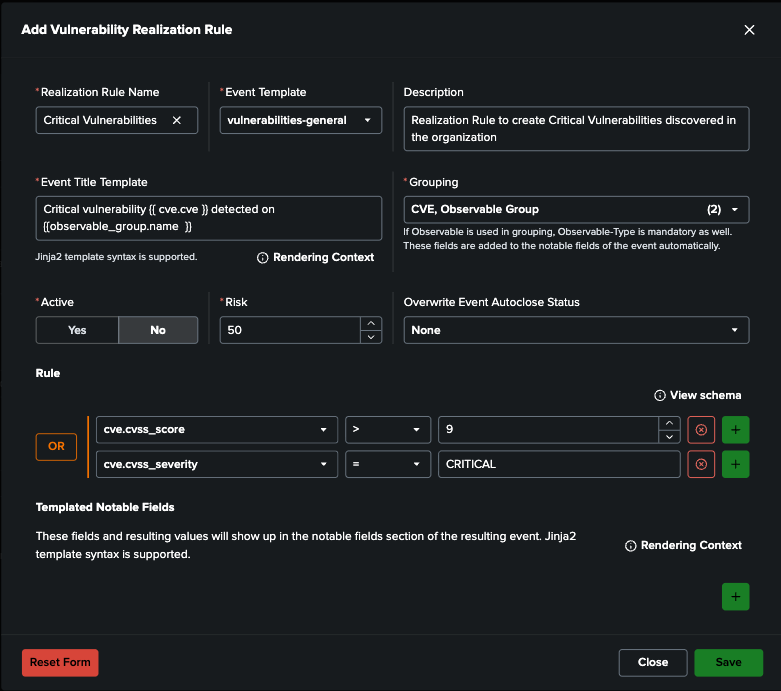
Task: Increase the Risk value
Action: pyautogui.click(x=371, y=323)
